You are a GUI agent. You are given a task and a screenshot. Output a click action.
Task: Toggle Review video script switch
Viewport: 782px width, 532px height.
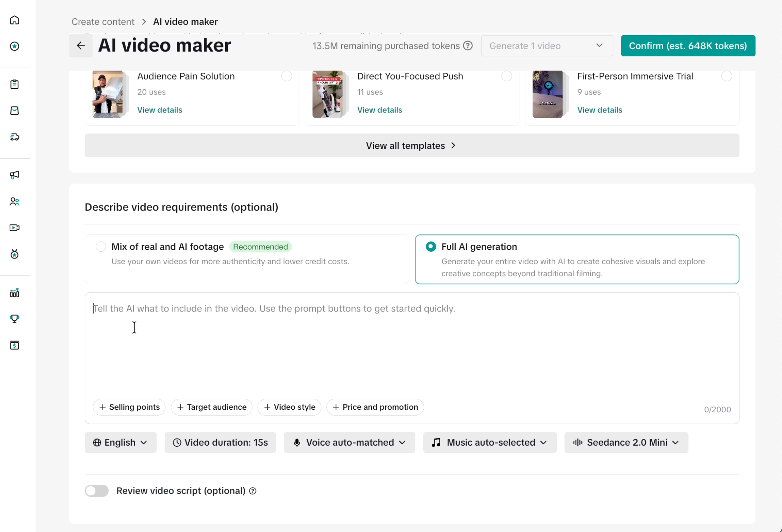point(96,491)
